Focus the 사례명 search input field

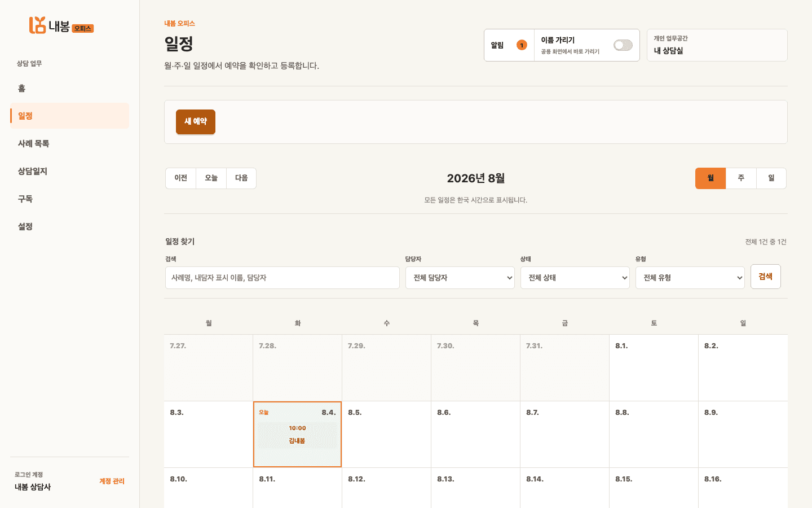pyautogui.click(x=283, y=278)
